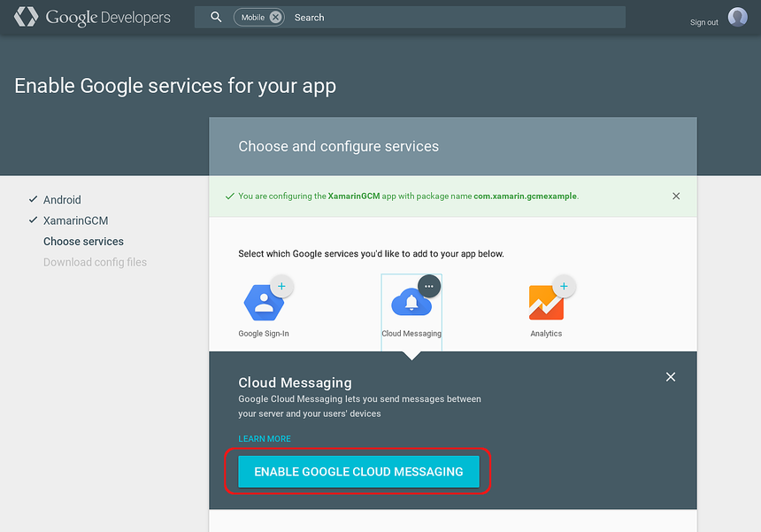Click the plus badge on Google Sign-In
This screenshot has height=532, width=761.
point(281,285)
